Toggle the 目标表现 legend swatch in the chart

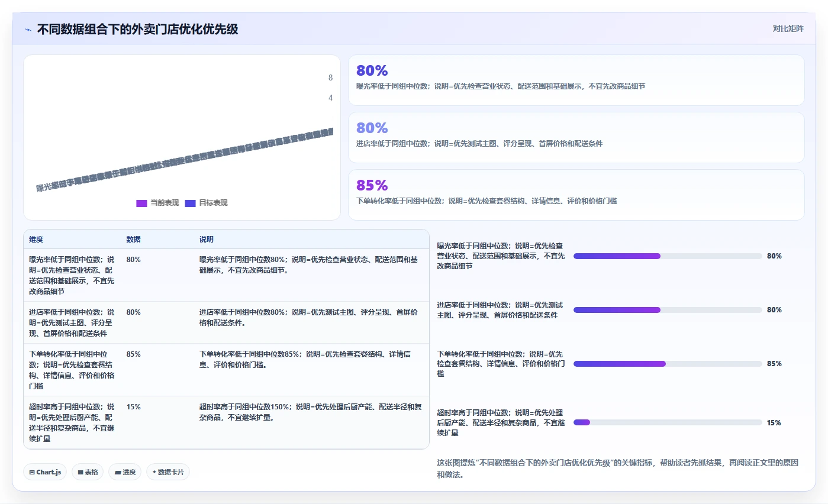(x=190, y=203)
